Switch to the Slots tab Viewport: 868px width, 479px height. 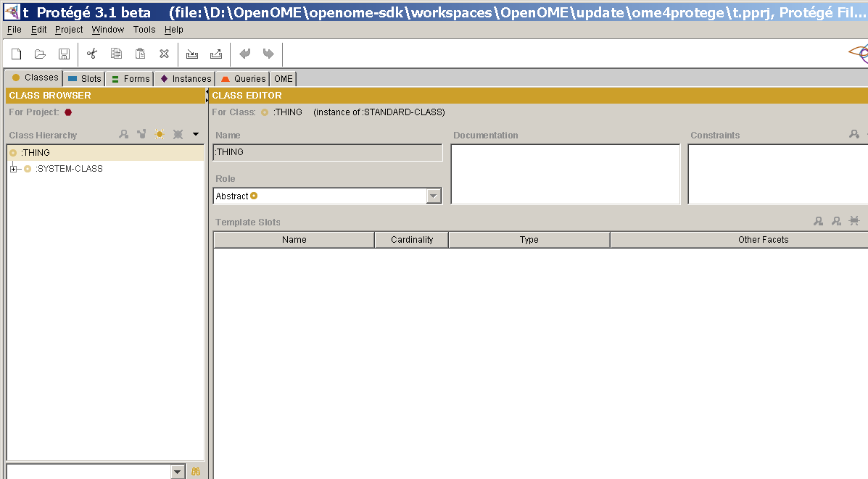coord(86,78)
